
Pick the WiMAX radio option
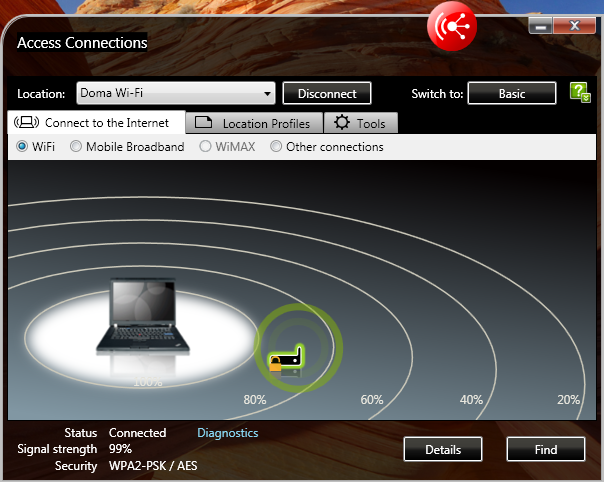(x=206, y=147)
